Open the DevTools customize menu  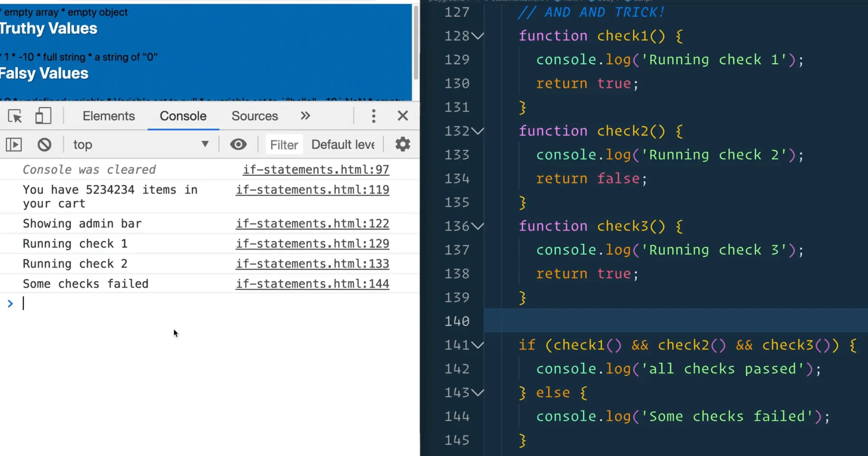click(x=374, y=116)
